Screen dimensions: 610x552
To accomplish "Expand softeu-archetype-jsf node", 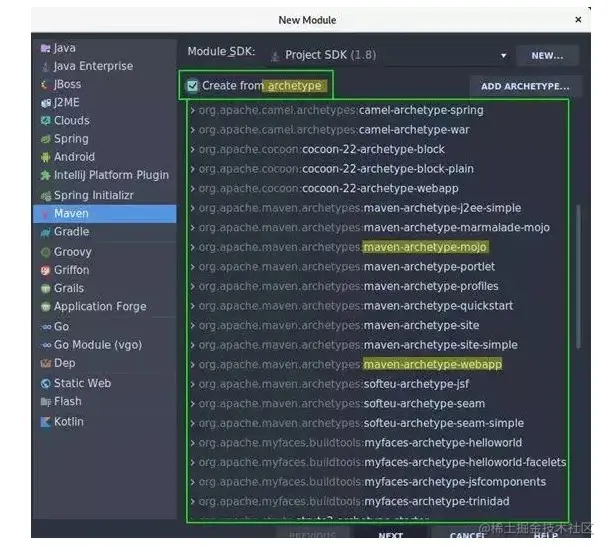I will (193, 384).
